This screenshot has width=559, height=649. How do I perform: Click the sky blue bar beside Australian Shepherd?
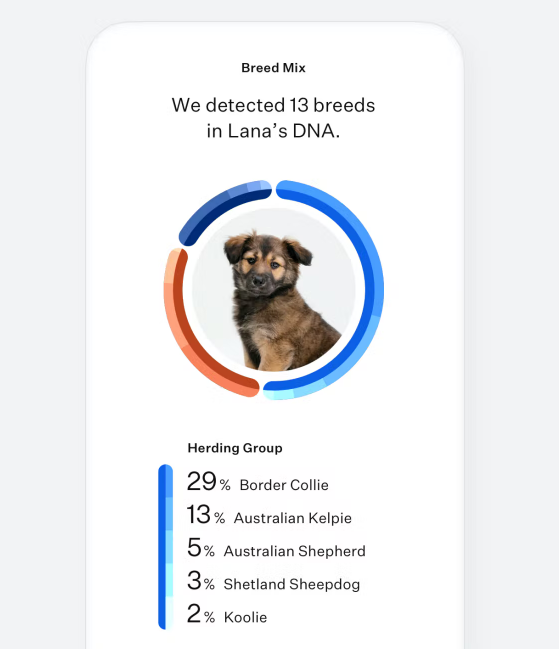[x=169, y=547]
